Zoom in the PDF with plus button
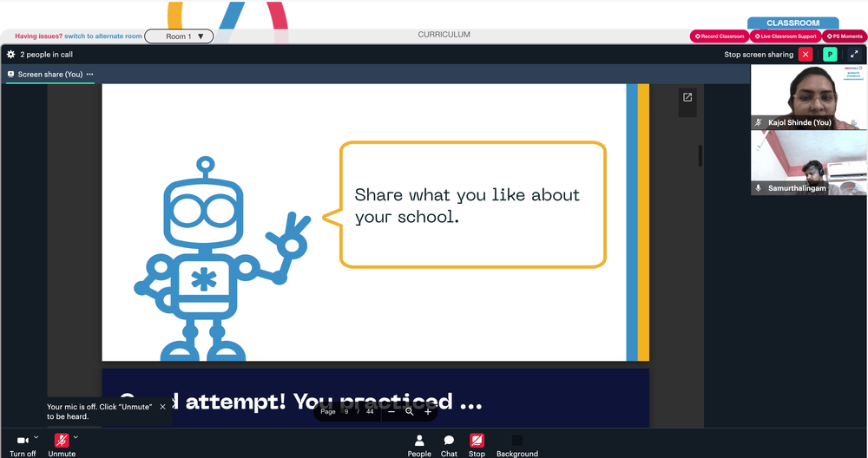Image resolution: width=868 pixels, height=458 pixels. point(428,411)
